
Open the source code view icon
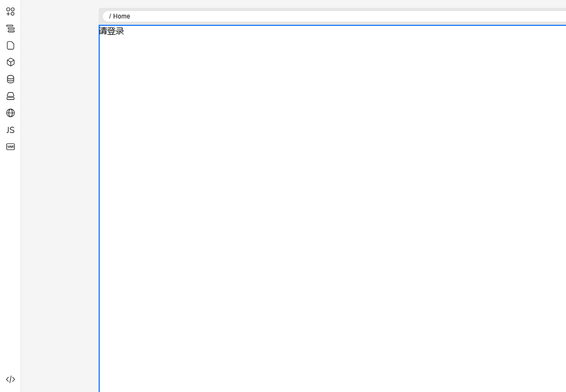click(11, 379)
